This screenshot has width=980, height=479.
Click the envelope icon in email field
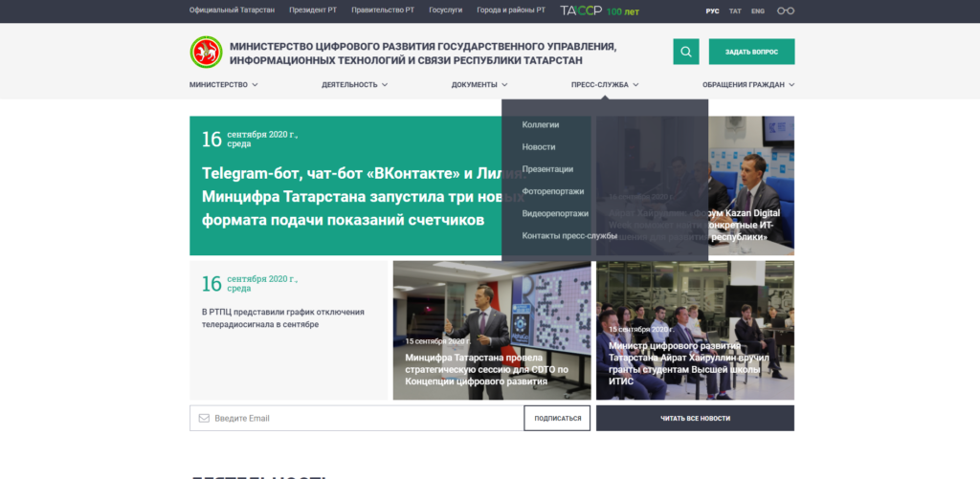point(204,418)
